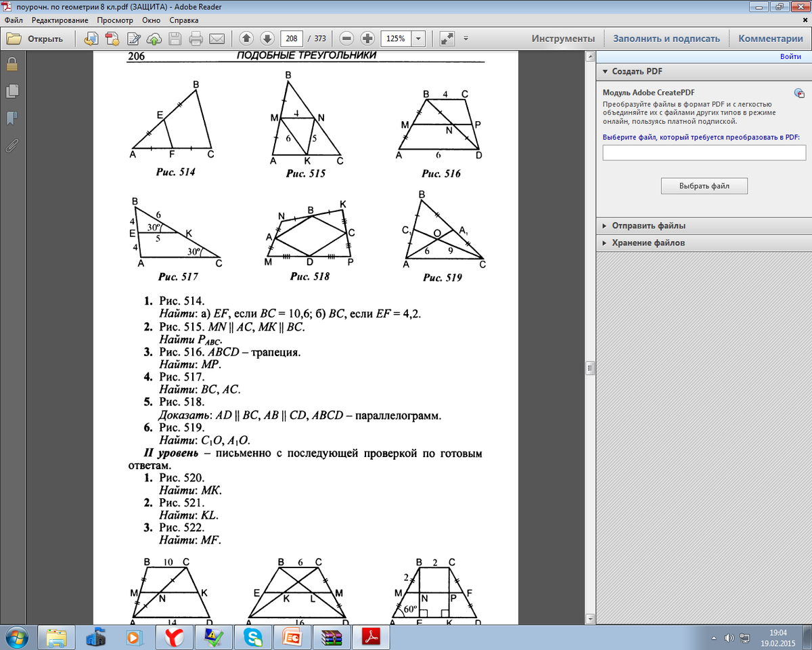The height and width of the screenshot is (650, 812).
Task: Collapse the Создать PDF section
Action: (704, 71)
